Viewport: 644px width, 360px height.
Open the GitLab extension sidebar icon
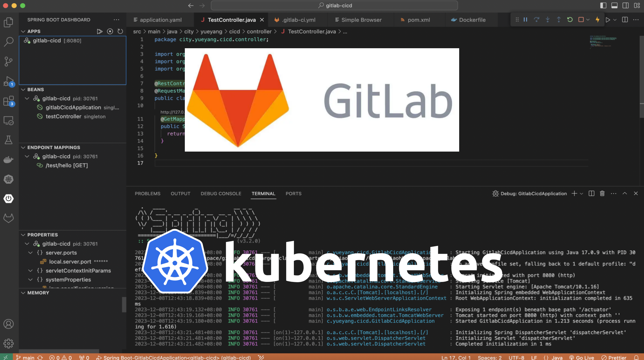coord(9,218)
